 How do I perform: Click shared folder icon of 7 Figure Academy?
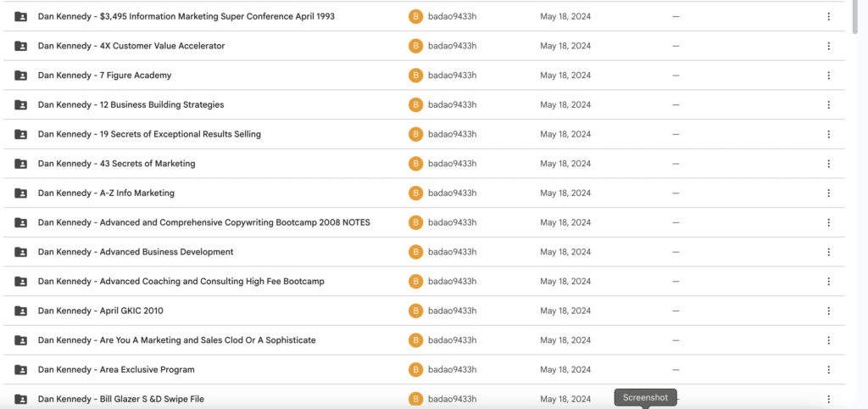[x=20, y=76]
